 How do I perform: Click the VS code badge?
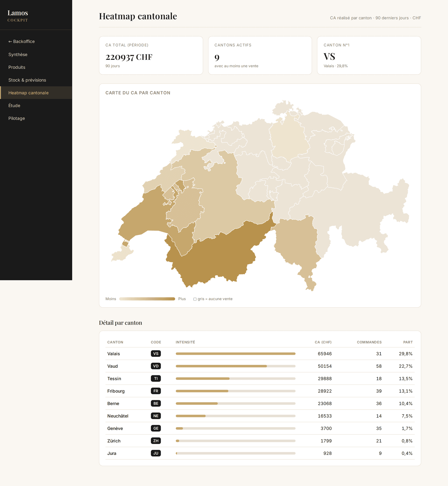click(x=156, y=354)
